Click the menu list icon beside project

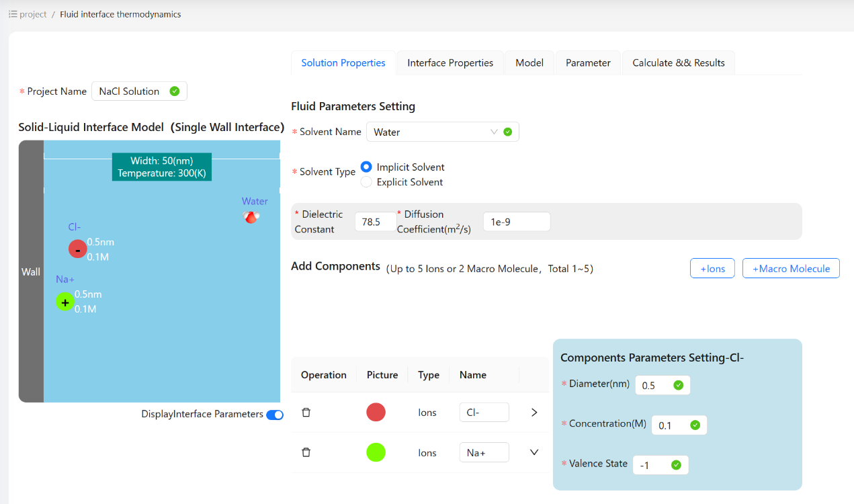tap(13, 14)
